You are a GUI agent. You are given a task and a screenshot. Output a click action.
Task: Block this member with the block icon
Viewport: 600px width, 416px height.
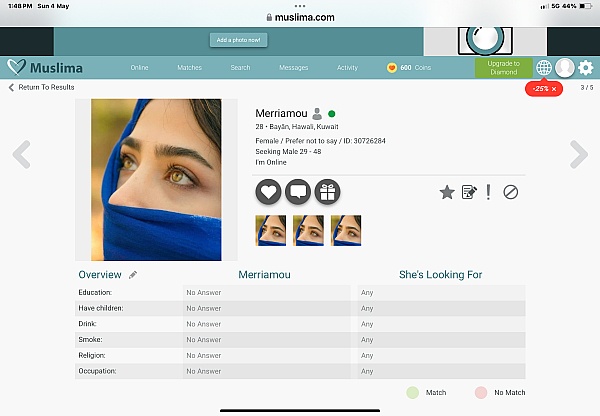pyautogui.click(x=511, y=192)
